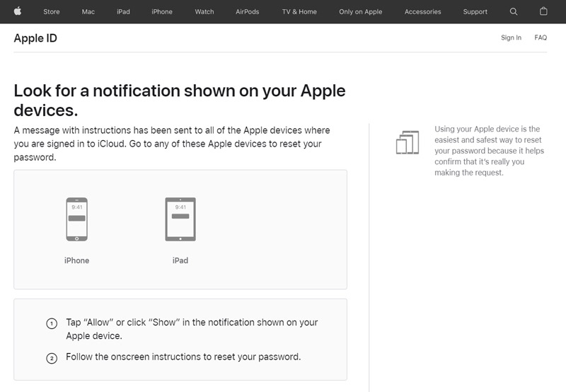Click the Apple ID title
This screenshot has width=566, height=392.
pos(35,38)
